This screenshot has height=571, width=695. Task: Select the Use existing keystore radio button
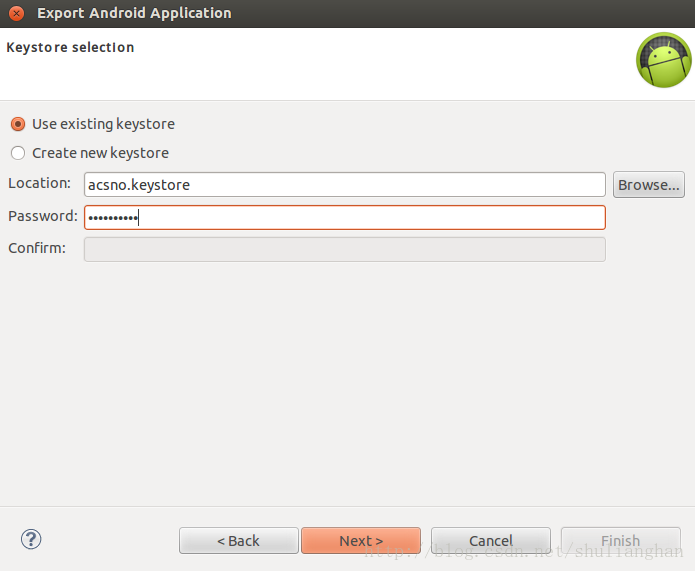click(x=18, y=124)
